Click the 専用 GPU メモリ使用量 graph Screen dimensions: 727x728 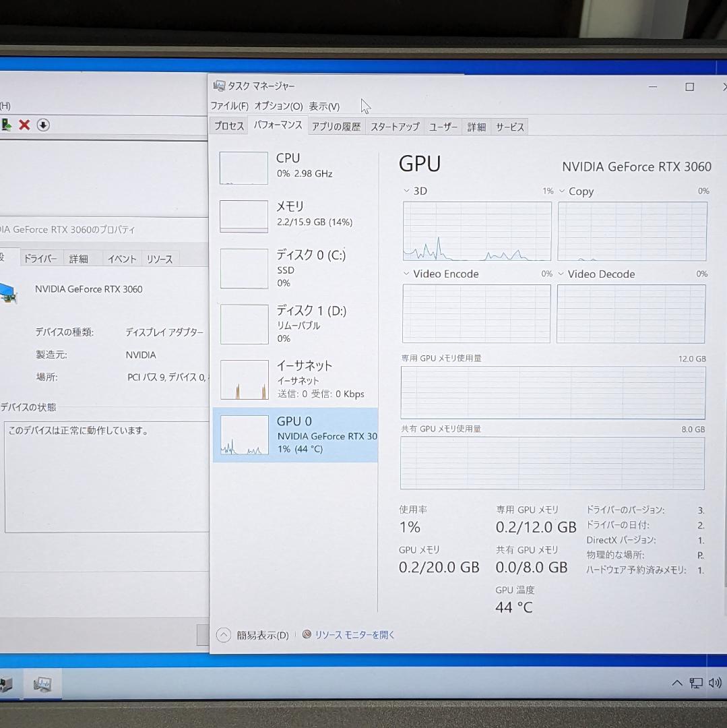pyautogui.click(x=553, y=393)
